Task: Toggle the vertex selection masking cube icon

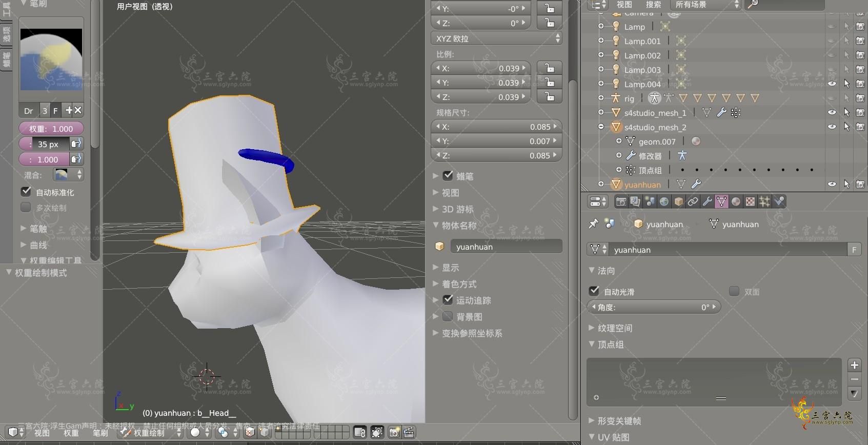Action: 265,433
